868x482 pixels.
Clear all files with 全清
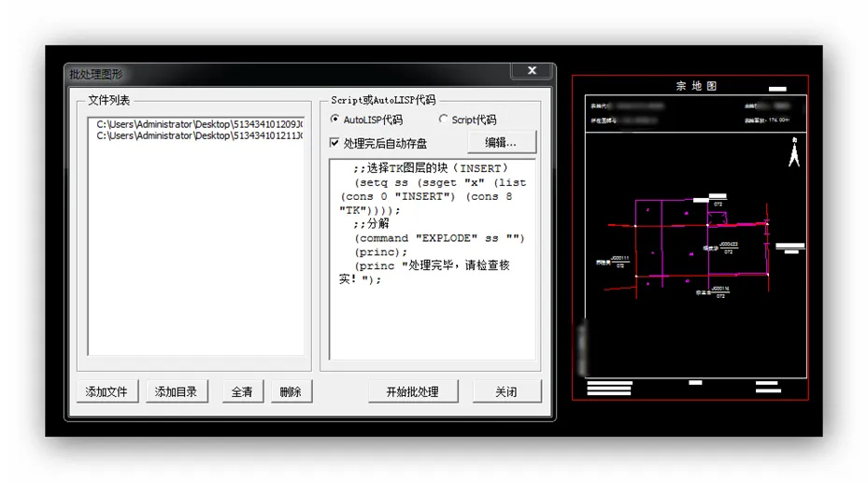(242, 391)
